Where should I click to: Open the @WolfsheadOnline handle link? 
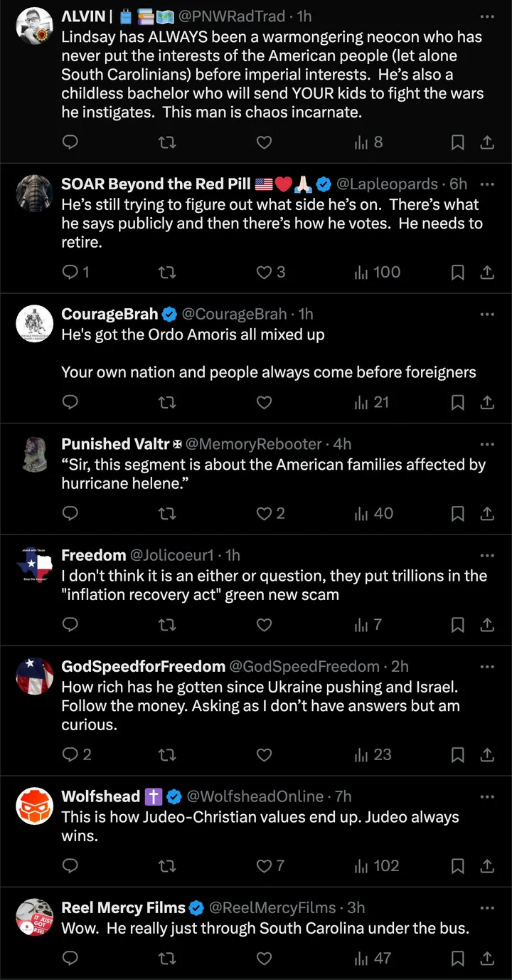point(255,796)
